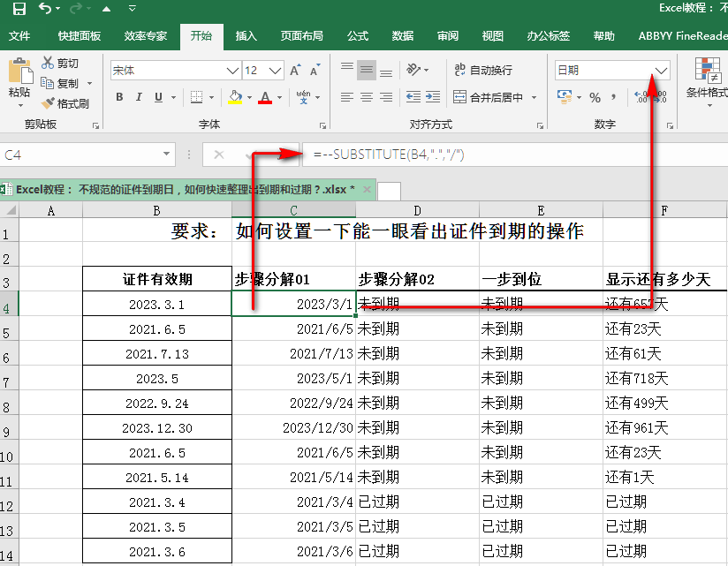Image resolution: width=728 pixels, height=566 pixels.
Task: Toggle Italic formatting
Action: click(141, 98)
